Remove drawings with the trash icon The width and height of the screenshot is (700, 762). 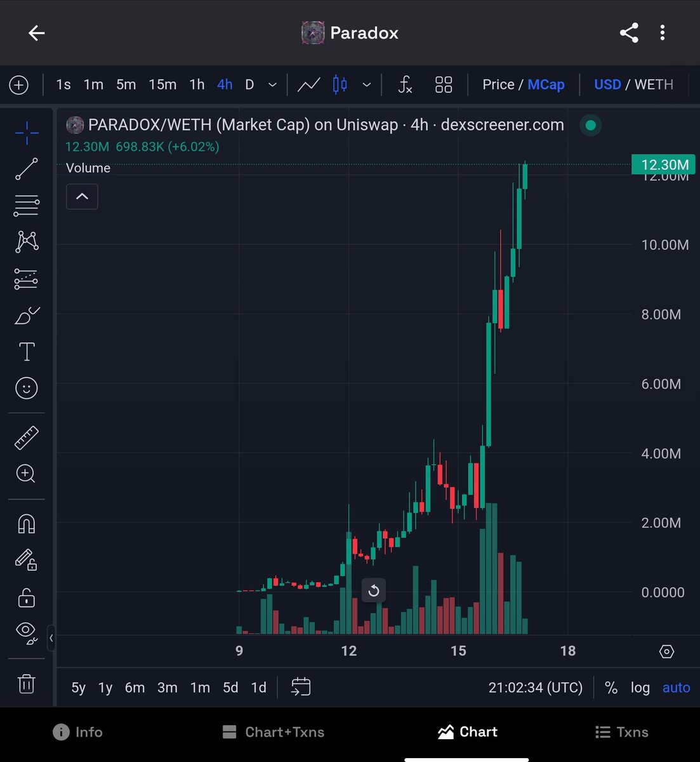click(x=27, y=684)
